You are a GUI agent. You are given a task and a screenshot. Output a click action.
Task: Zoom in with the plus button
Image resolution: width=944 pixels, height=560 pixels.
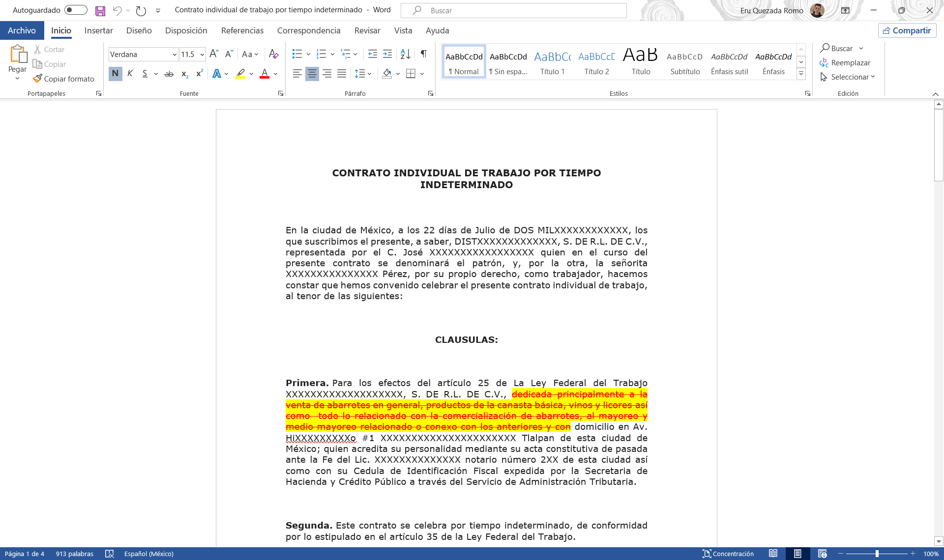913,554
